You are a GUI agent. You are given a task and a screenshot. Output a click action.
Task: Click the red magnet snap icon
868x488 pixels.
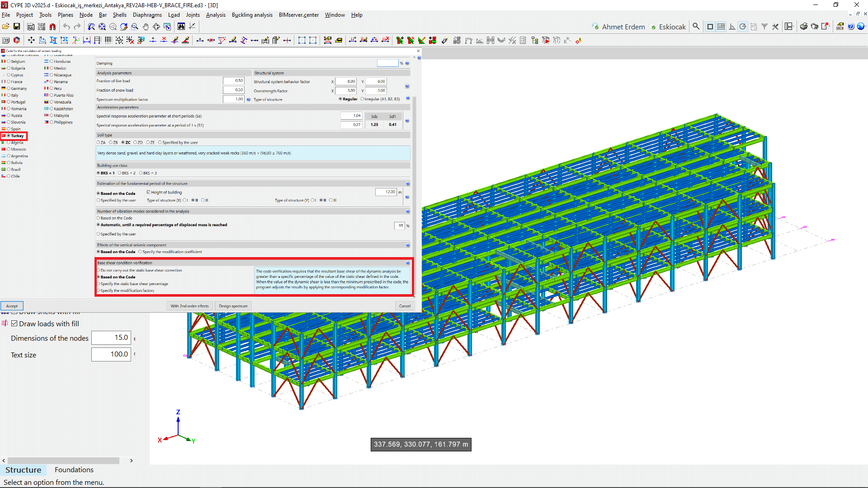tap(52, 27)
